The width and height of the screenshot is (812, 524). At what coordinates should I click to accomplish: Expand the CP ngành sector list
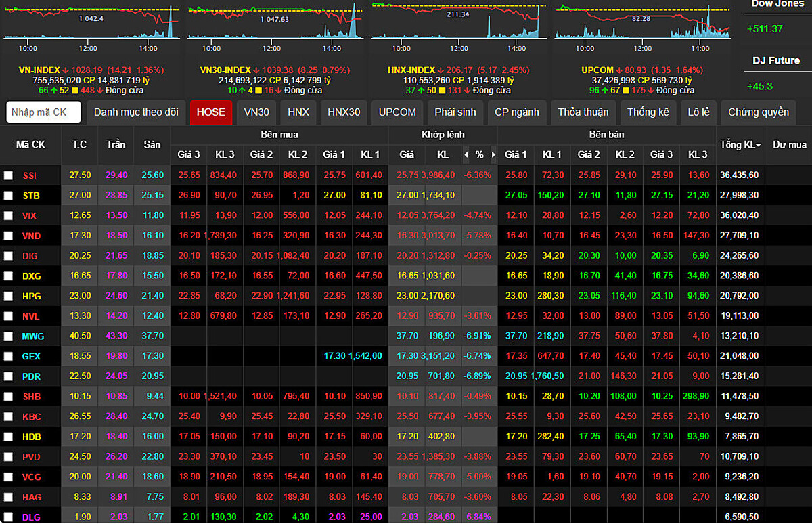pyautogui.click(x=517, y=112)
